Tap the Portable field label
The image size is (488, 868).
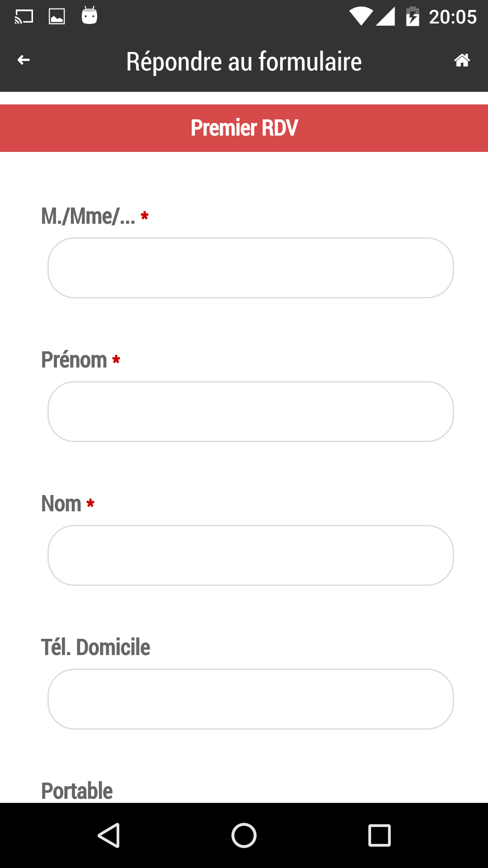pos(77,791)
